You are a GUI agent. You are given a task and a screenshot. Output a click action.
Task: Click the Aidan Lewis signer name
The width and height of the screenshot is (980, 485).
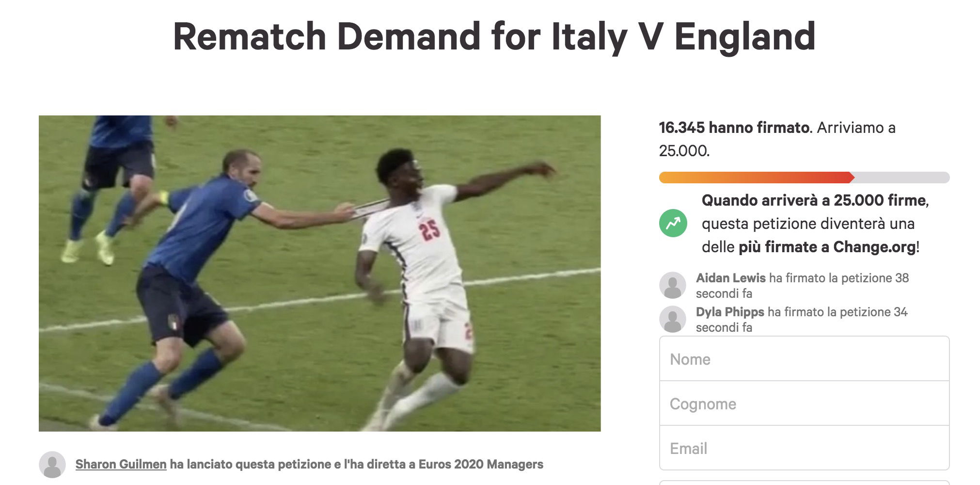click(x=730, y=278)
